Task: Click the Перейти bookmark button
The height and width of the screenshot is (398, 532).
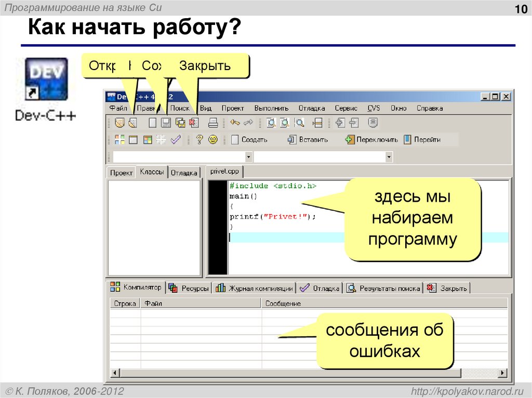Action: click(422, 140)
